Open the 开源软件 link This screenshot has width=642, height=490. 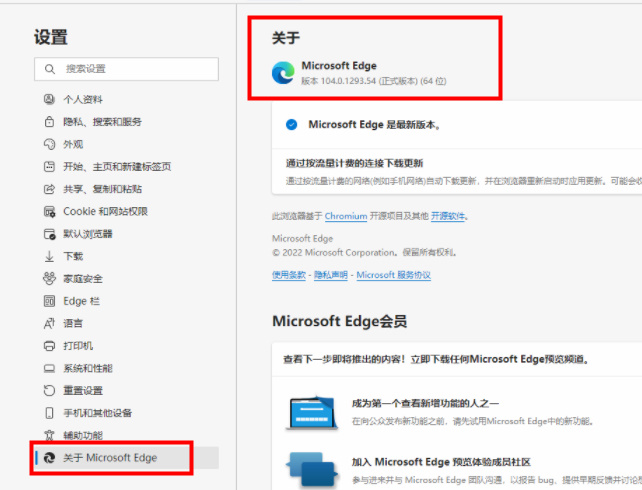[448, 216]
